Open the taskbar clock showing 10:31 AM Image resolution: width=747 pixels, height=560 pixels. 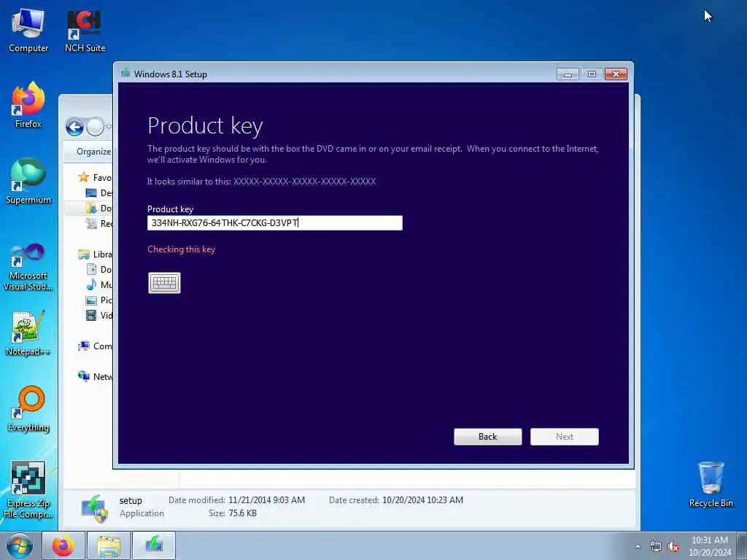tap(710, 546)
